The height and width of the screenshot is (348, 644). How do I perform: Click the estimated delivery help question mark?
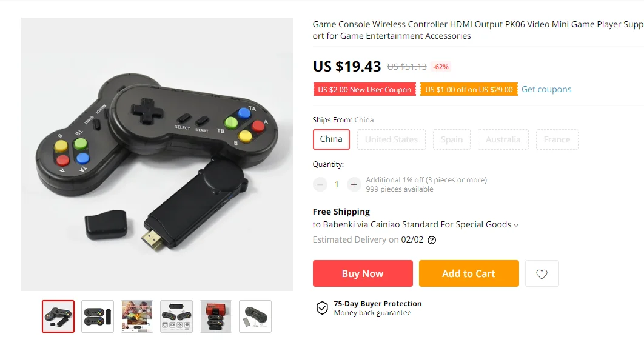click(432, 240)
